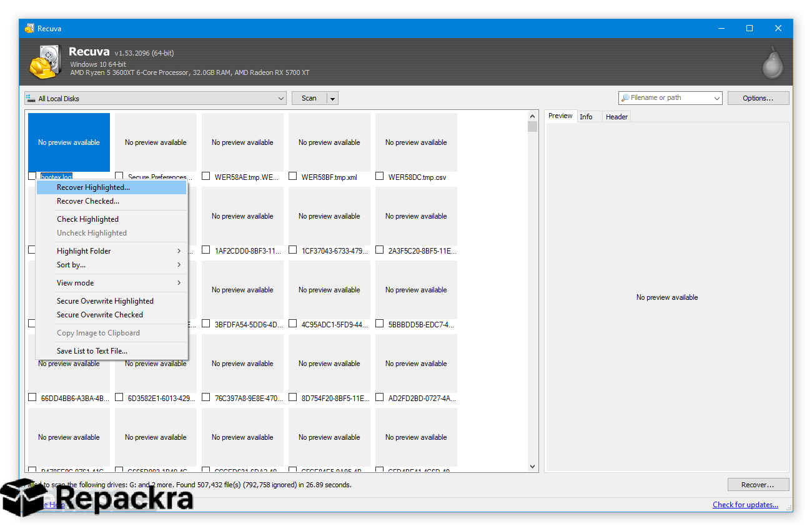Tick the checkbox for AD2FD2BD-0727-4A...

(x=379, y=398)
